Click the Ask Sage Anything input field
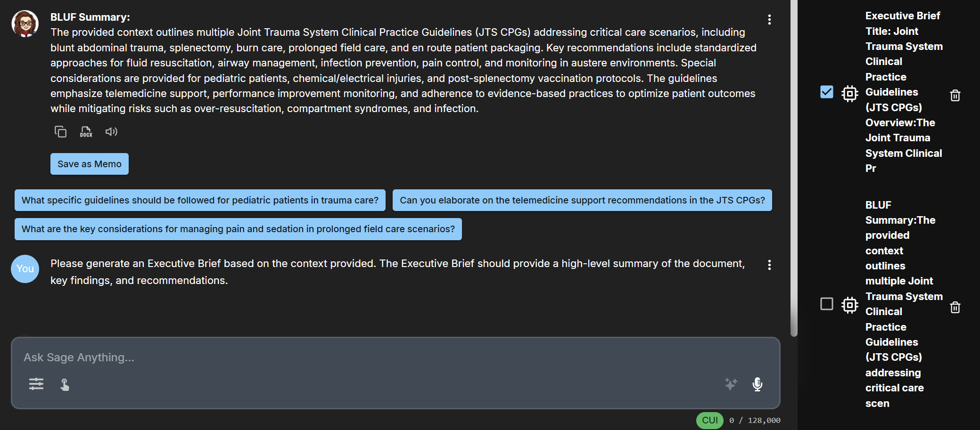The width and height of the screenshot is (980, 430). (395, 357)
